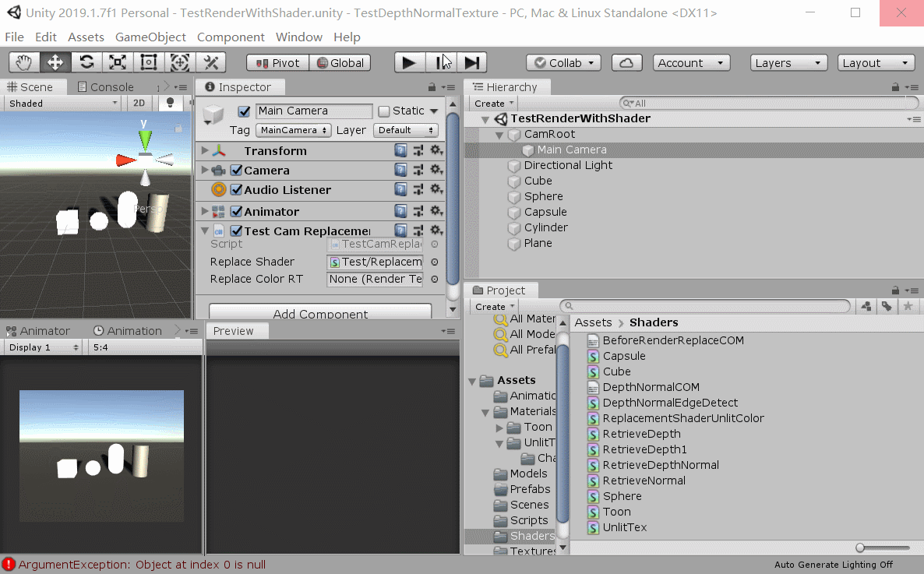Open the Account button
The image size is (924, 574).
[x=691, y=63]
